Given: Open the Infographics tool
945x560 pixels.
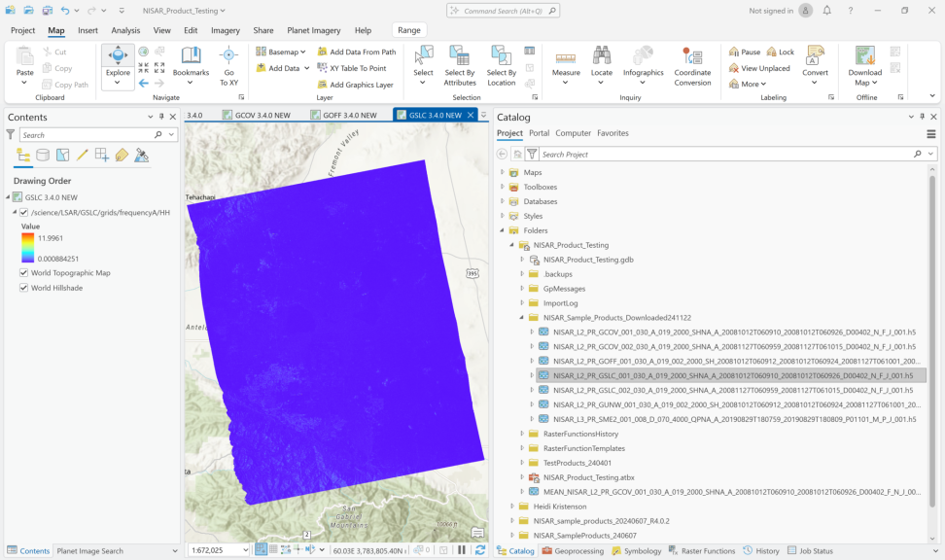Looking at the screenshot, I should pos(643,65).
